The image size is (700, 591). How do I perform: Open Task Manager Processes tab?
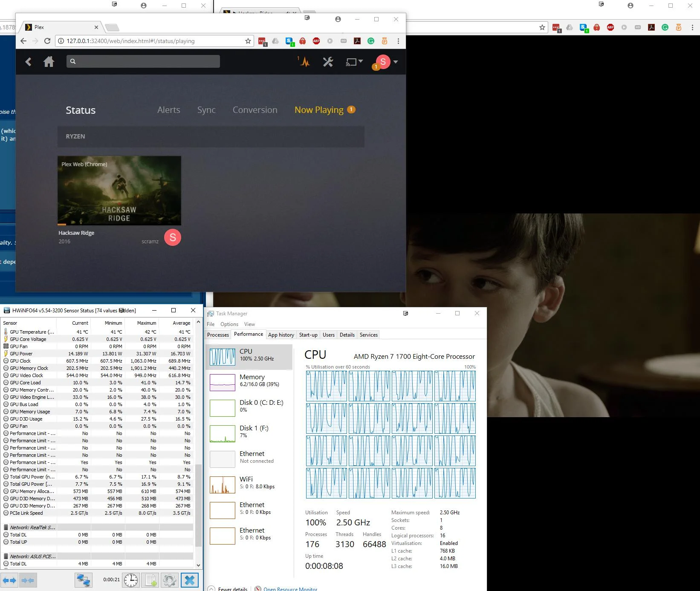point(218,335)
